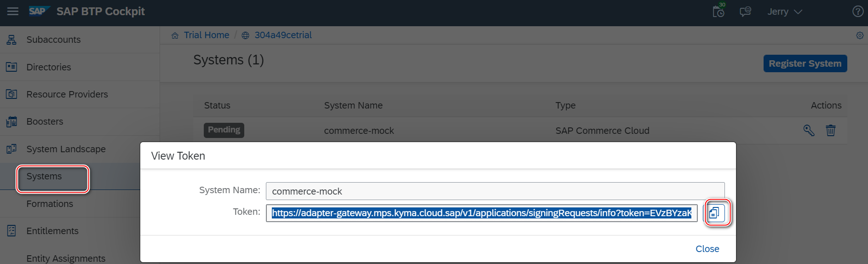Click the Status column header
Screen dimensions: 868x264
217,105
